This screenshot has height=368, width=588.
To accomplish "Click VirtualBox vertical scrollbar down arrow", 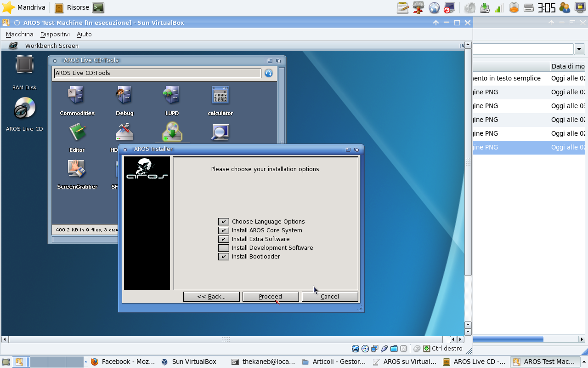I will click(468, 332).
